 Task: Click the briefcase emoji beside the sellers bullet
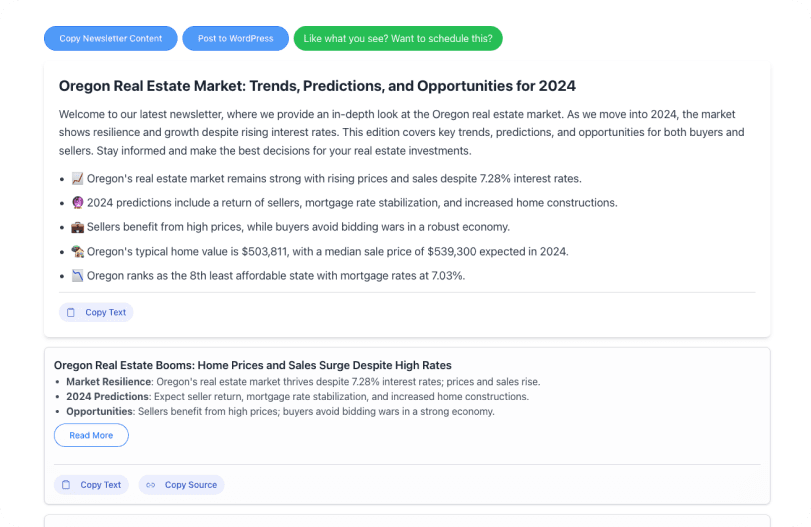pyautogui.click(x=77, y=227)
